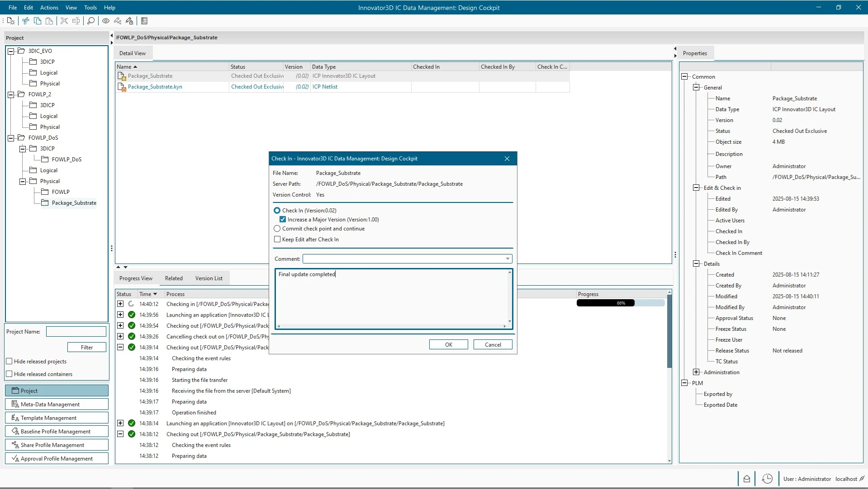This screenshot has width=868, height=489.
Task: Click the Meta-Data Management icon
Action: (x=15, y=404)
